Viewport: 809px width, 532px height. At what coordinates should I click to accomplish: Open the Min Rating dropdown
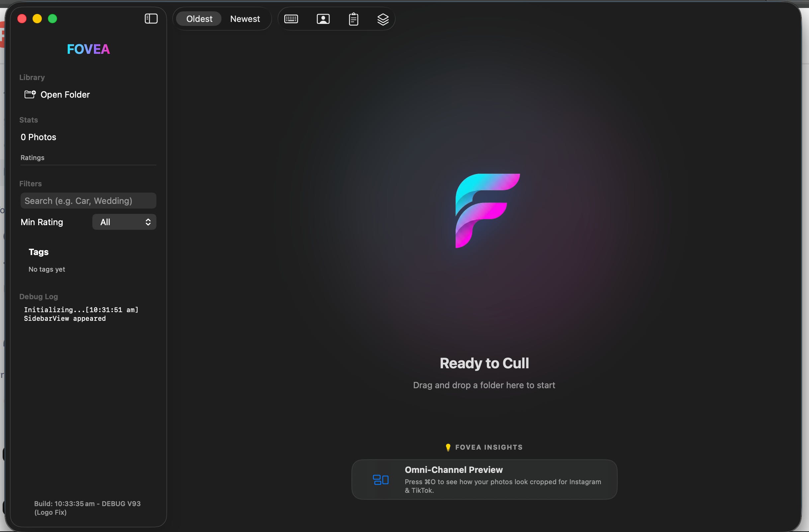124,222
